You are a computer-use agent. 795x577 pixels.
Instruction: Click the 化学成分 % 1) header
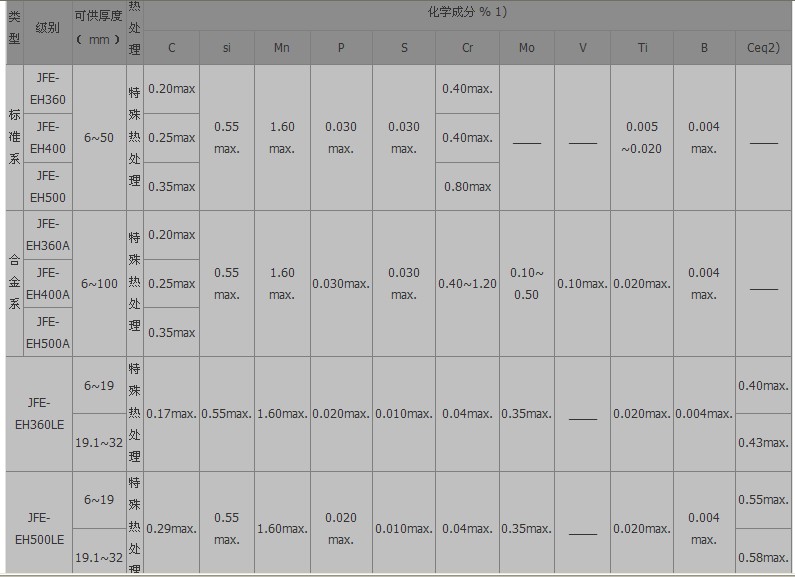point(467,12)
